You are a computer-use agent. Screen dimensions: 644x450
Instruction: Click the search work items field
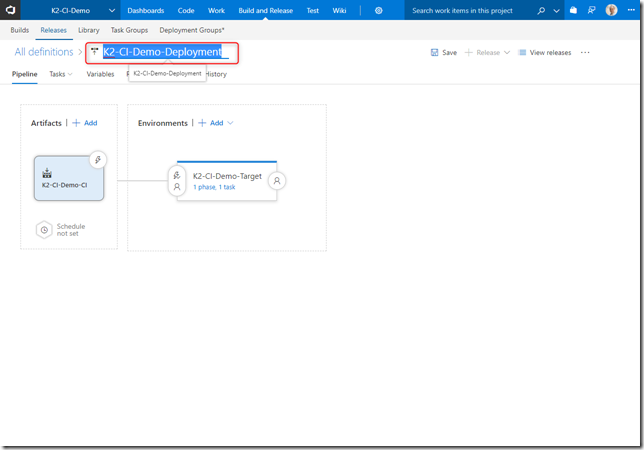coord(468,10)
